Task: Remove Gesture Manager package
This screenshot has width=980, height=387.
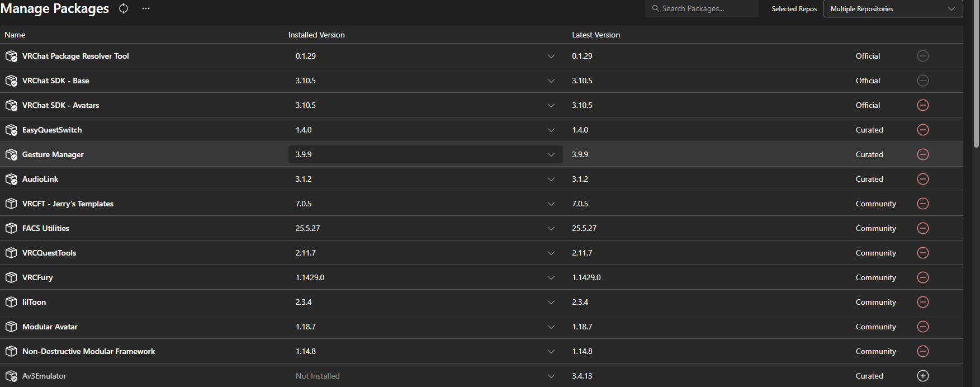Action: pos(923,154)
